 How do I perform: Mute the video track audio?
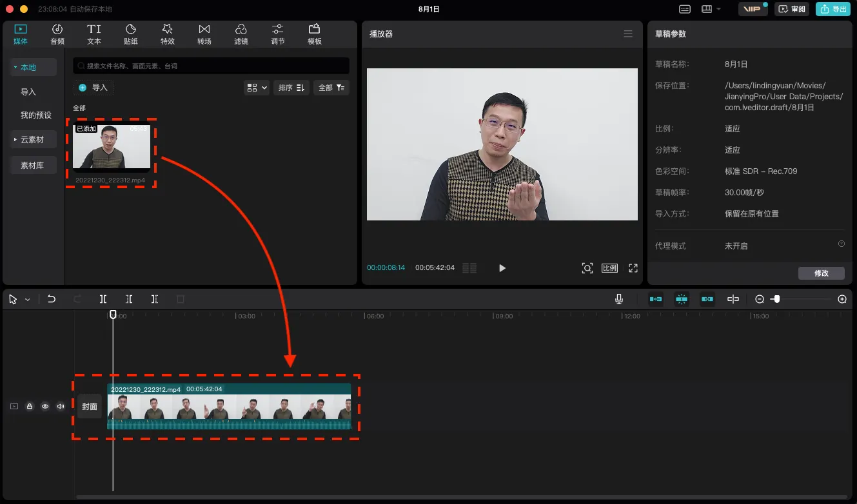point(61,407)
